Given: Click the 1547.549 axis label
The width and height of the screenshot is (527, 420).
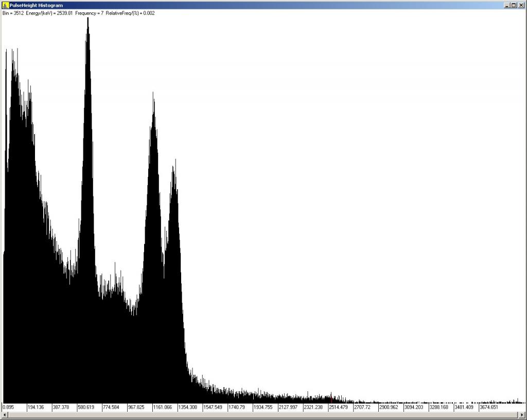Looking at the screenshot, I should [x=213, y=407].
